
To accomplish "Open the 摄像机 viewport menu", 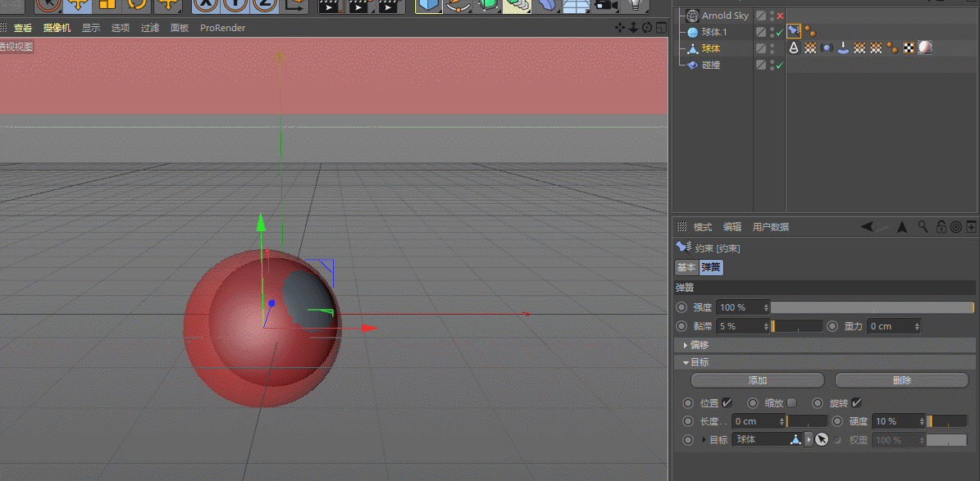I will tap(57, 28).
